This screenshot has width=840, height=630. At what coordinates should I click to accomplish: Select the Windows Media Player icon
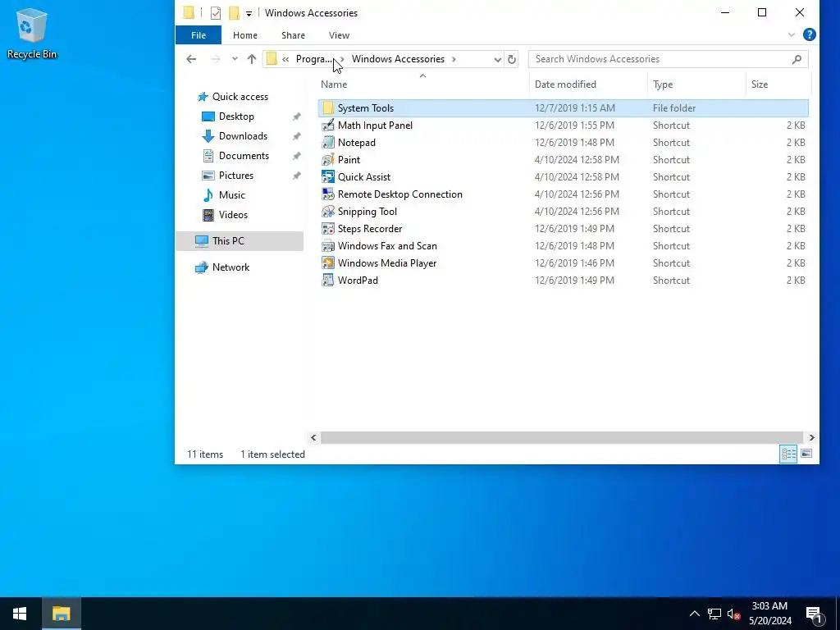[x=328, y=263]
